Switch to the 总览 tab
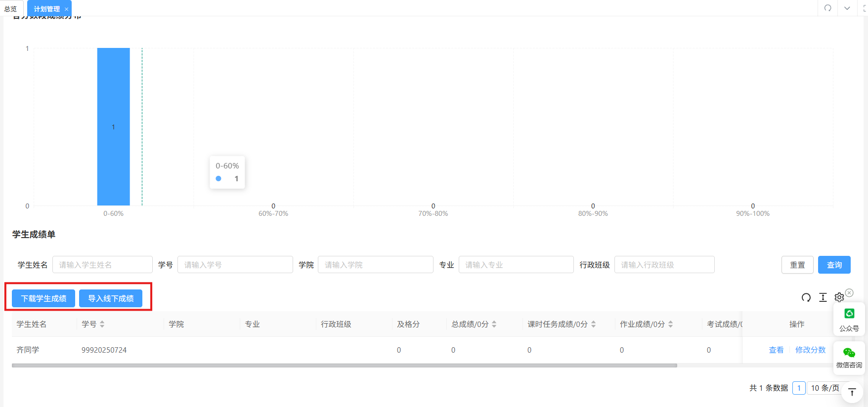 coord(10,9)
